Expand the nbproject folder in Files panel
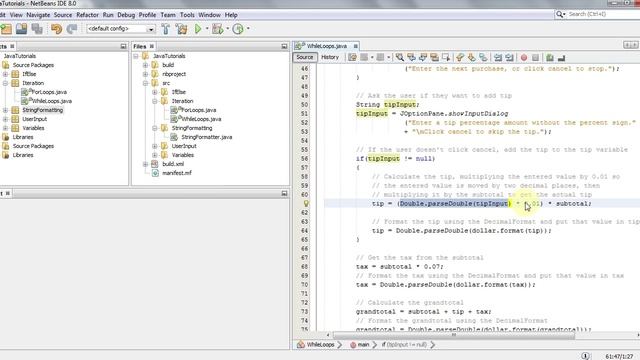This screenshot has width=640, height=360. [x=145, y=74]
